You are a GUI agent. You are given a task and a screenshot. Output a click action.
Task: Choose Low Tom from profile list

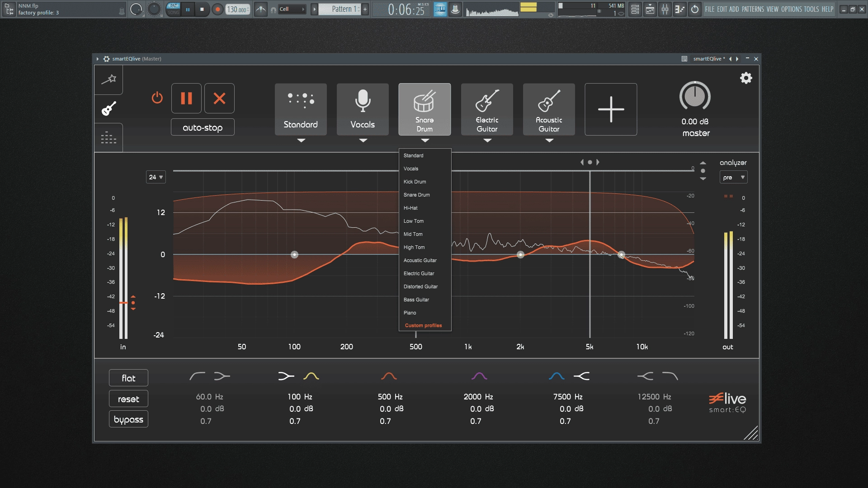tap(425, 221)
